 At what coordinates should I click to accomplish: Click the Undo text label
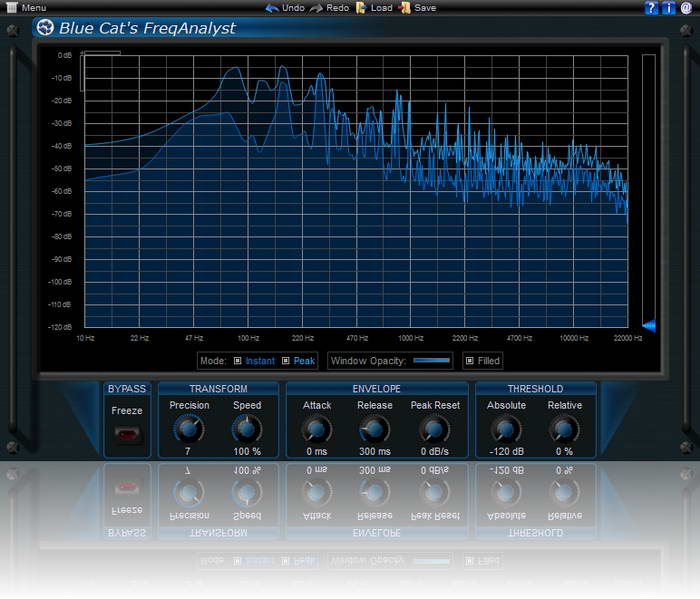pos(293,8)
